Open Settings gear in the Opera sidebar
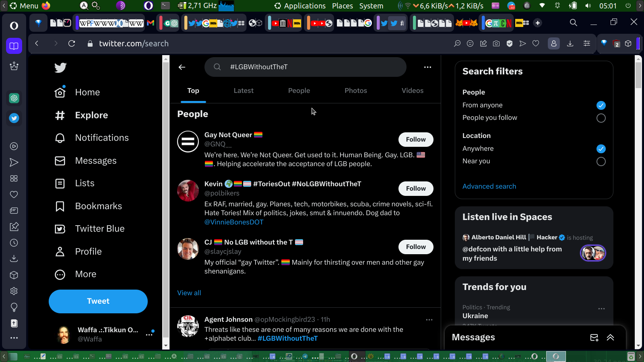This screenshot has width=644, height=362. pos(14,291)
